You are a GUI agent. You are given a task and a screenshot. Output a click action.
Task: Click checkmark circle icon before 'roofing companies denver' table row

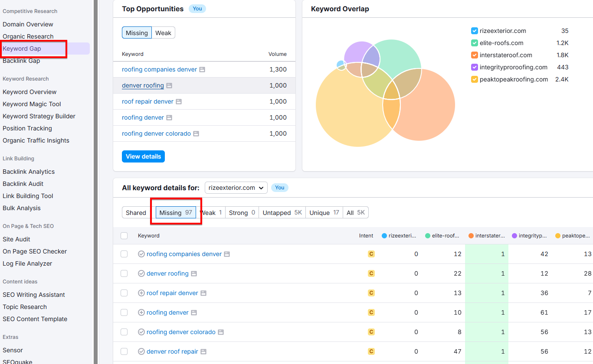coord(141,254)
